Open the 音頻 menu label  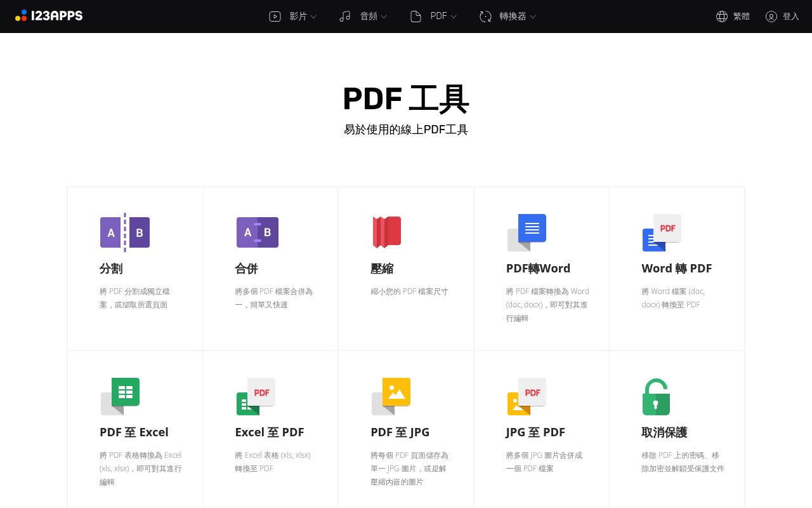click(x=369, y=17)
